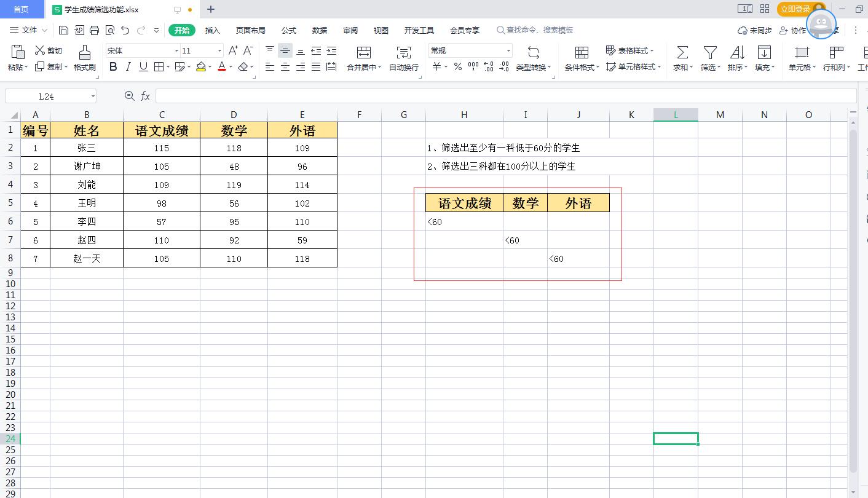868x498 pixels.
Task: Align text left
Action: tap(270, 67)
